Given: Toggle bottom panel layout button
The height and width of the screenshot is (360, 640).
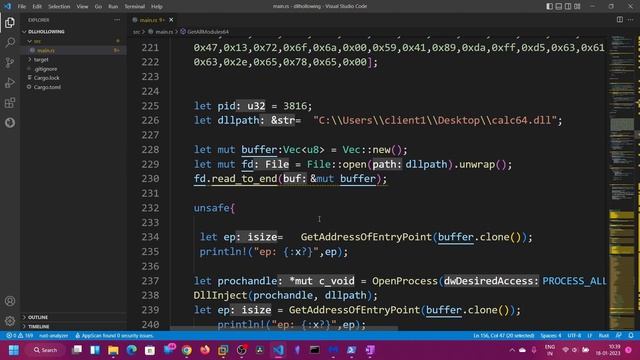Looking at the screenshot, I should click(559, 6).
